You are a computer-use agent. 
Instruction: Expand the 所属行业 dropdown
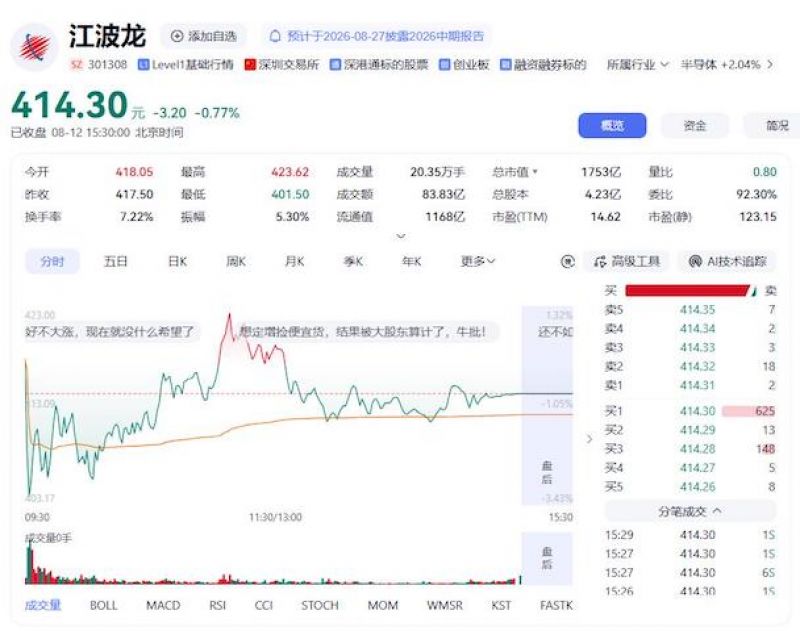pos(637,65)
